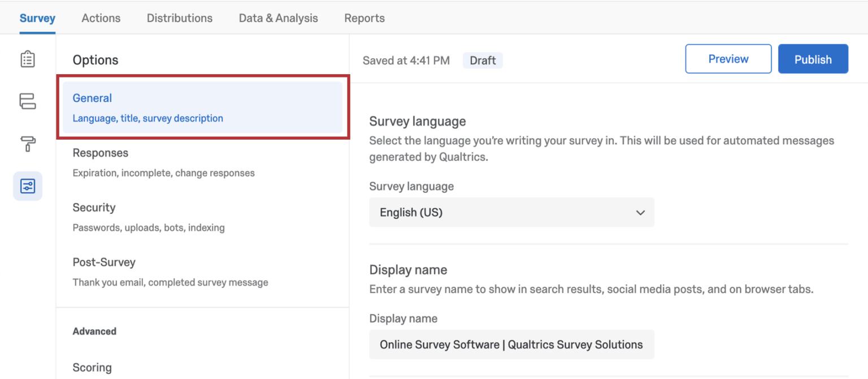Switch to the Distributions tab
The image size is (868, 379).
click(179, 18)
